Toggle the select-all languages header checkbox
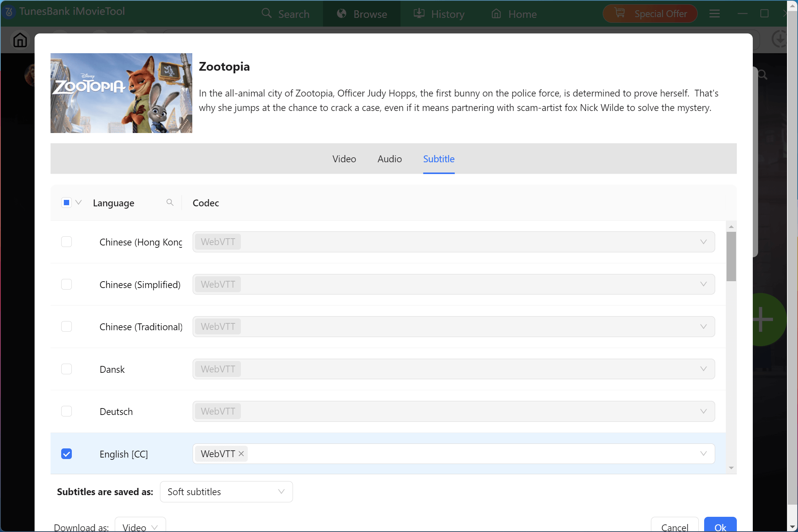Viewport: 798px width, 532px height. pos(66,203)
